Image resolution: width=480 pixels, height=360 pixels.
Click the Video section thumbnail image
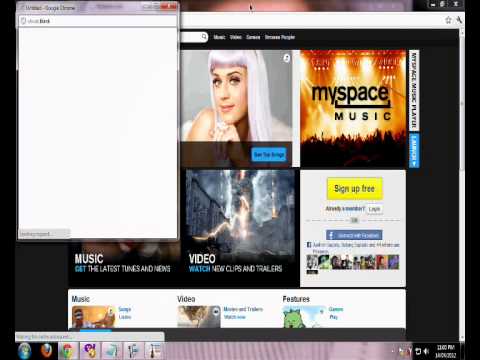(199, 317)
